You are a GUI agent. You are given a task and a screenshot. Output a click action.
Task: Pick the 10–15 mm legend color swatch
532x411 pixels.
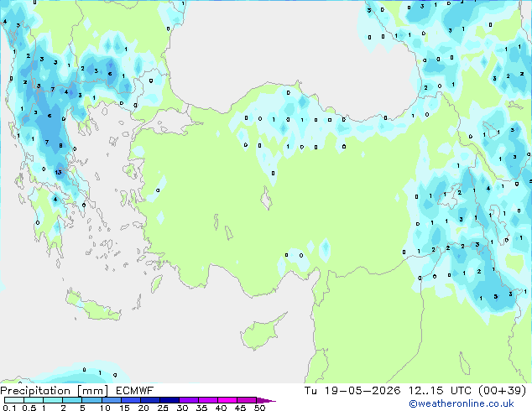click(111, 400)
